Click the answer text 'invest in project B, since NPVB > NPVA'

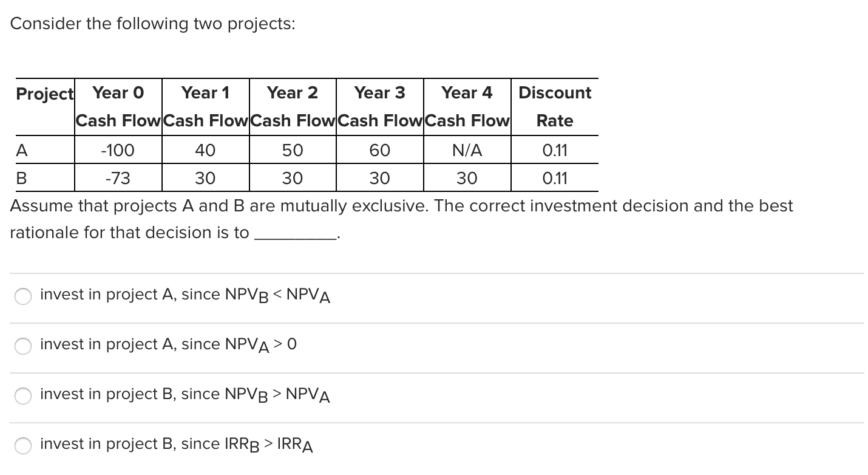coord(184,395)
